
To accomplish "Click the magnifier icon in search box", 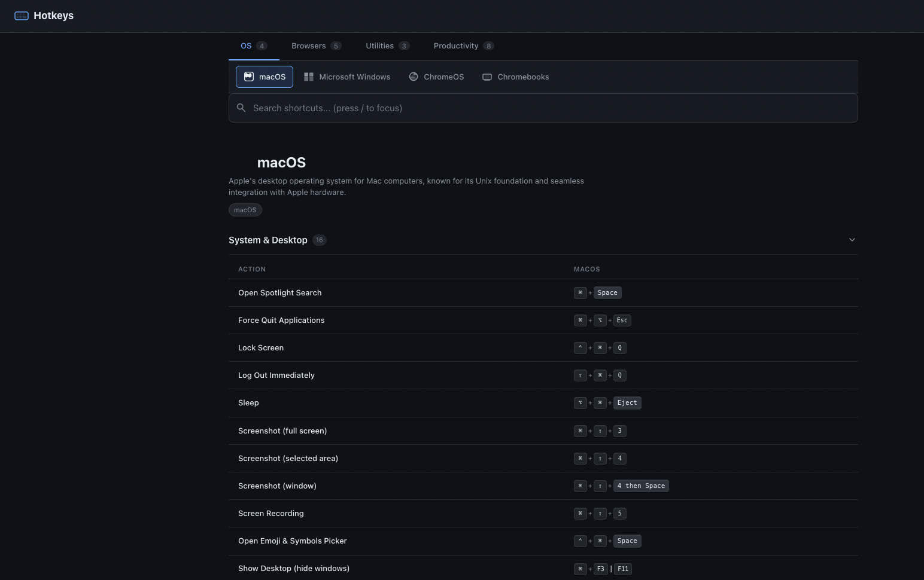I will (x=241, y=108).
